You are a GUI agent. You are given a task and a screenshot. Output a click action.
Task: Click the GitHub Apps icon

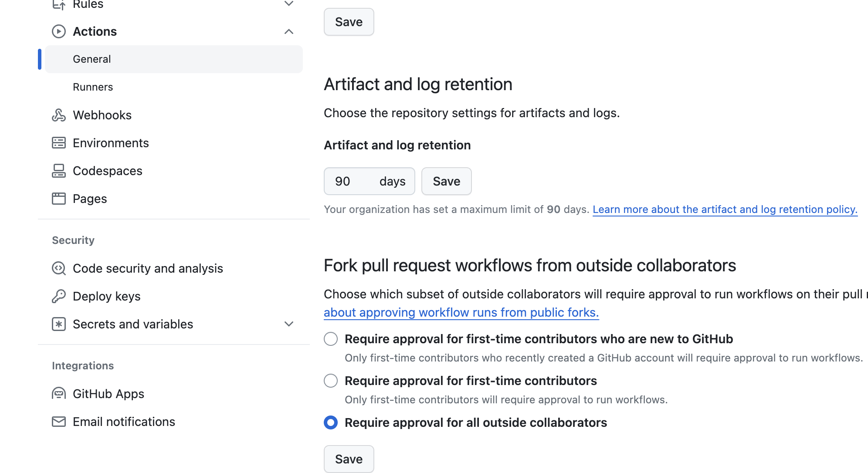click(59, 394)
